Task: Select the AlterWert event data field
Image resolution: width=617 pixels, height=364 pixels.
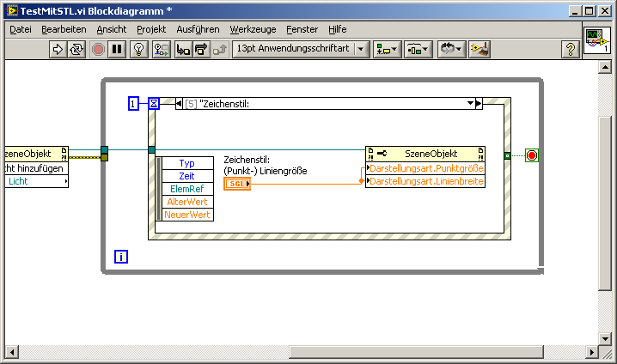Action: tap(187, 202)
